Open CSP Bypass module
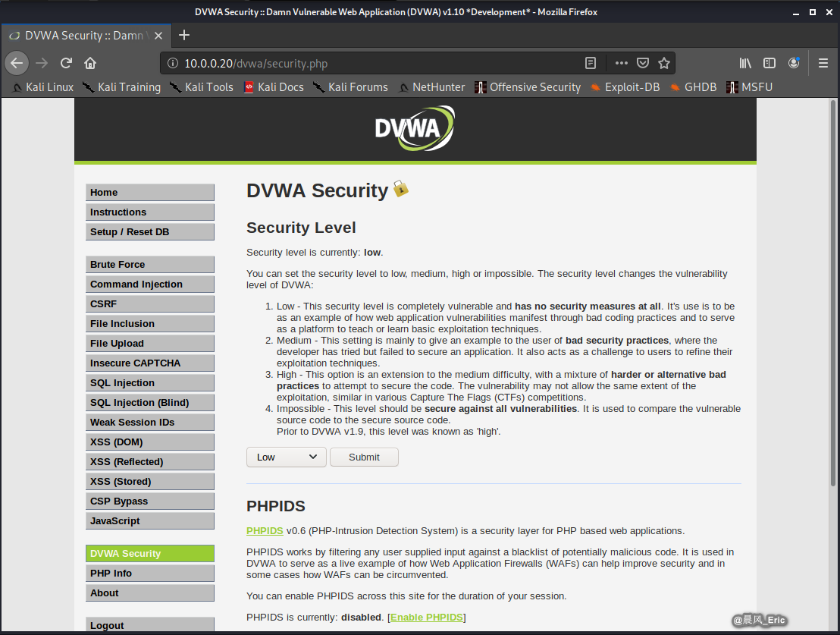The height and width of the screenshot is (635, 840). [x=150, y=501]
